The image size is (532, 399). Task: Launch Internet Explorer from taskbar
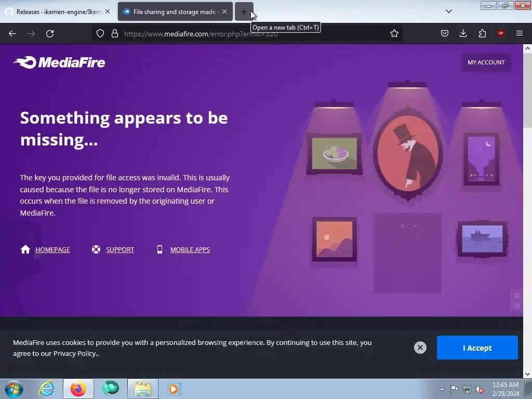46,389
